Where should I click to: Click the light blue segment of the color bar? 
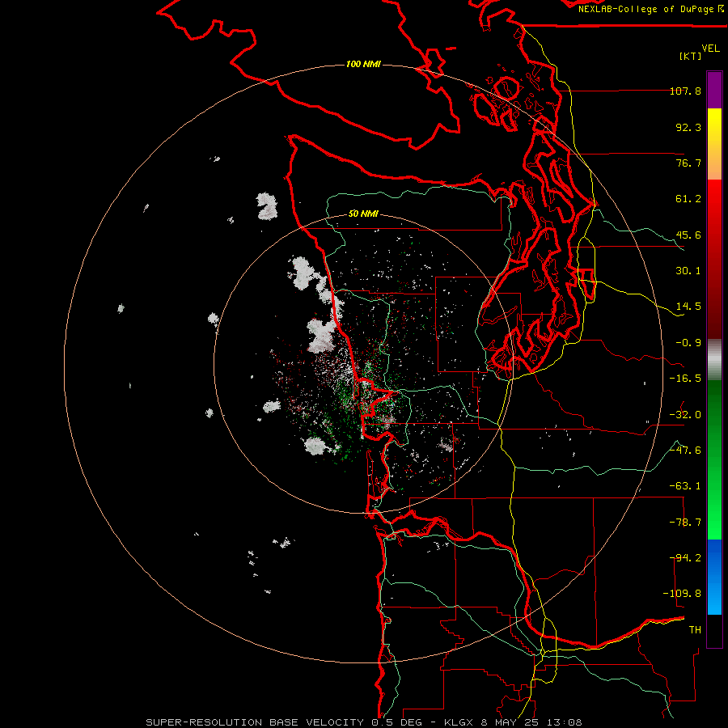[x=714, y=577]
